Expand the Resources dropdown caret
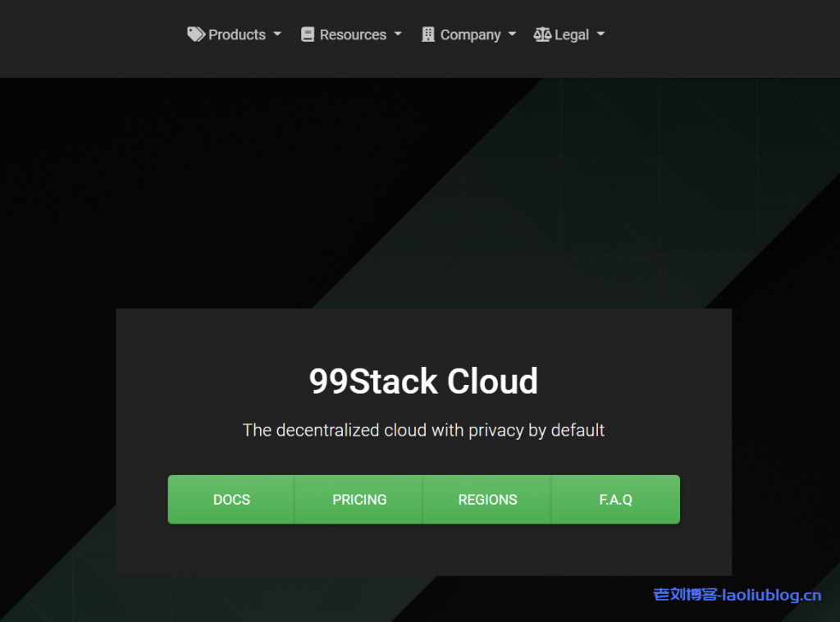This screenshot has height=622, width=840. (x=398, y=34)
